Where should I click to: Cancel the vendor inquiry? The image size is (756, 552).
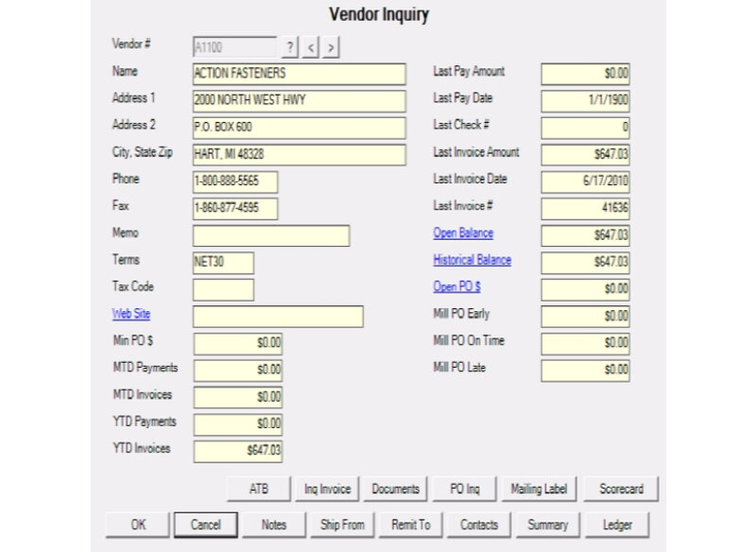click(x=205, y=525)
